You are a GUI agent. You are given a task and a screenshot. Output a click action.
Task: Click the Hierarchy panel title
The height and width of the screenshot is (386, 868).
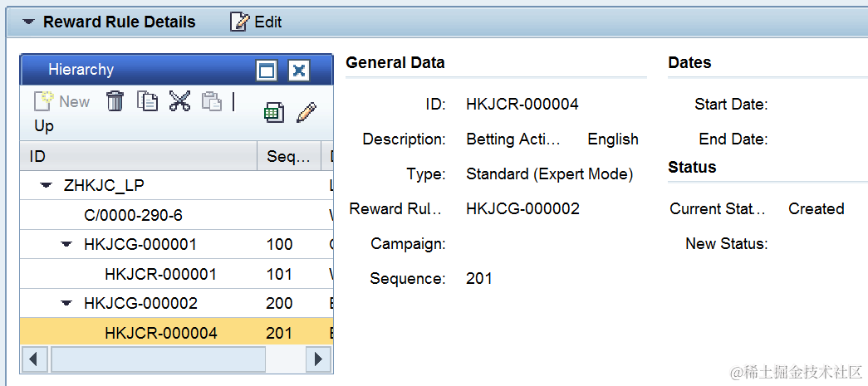click(81, 70)
